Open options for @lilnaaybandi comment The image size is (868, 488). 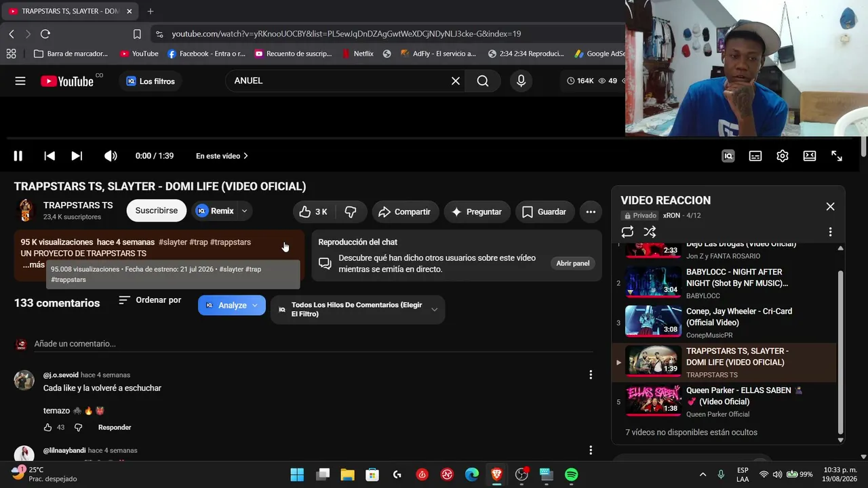591,450
